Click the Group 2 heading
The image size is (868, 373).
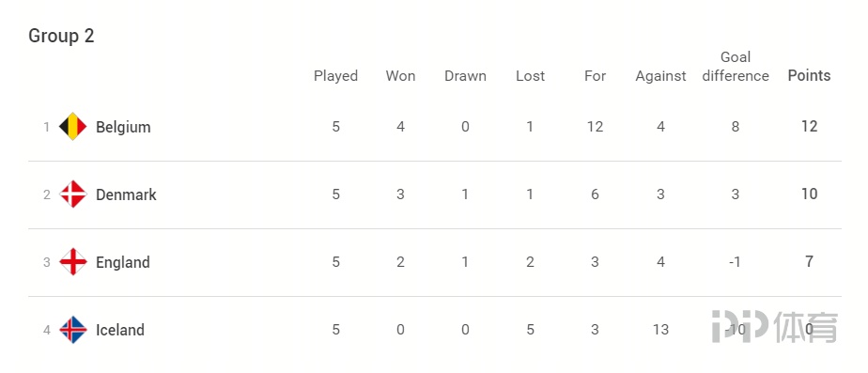[61, 36]
